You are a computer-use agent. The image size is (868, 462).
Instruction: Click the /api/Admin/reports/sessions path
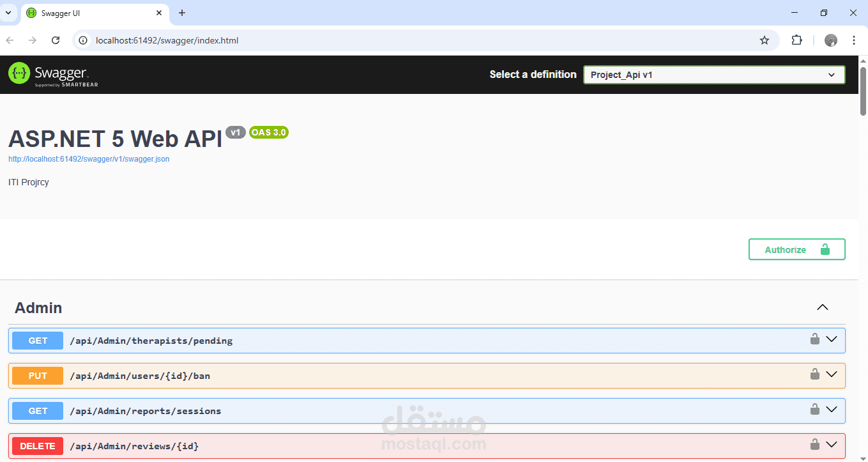pyautogui.click(x=146, y=411)
